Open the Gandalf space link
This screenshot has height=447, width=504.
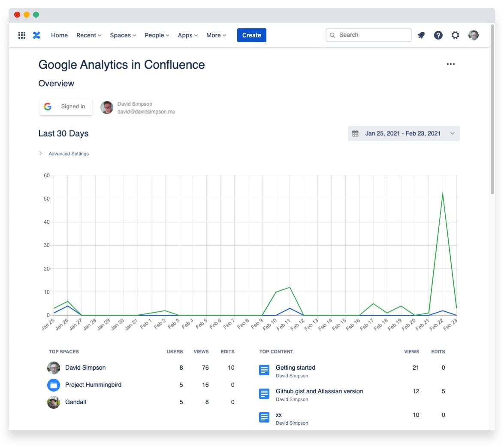(x=76, y=402)
